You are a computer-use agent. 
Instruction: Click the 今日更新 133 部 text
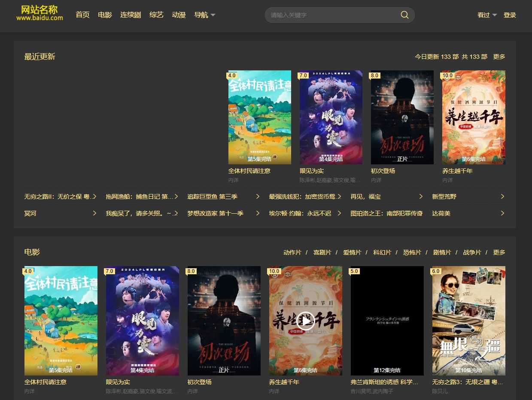tap(437, 57)
